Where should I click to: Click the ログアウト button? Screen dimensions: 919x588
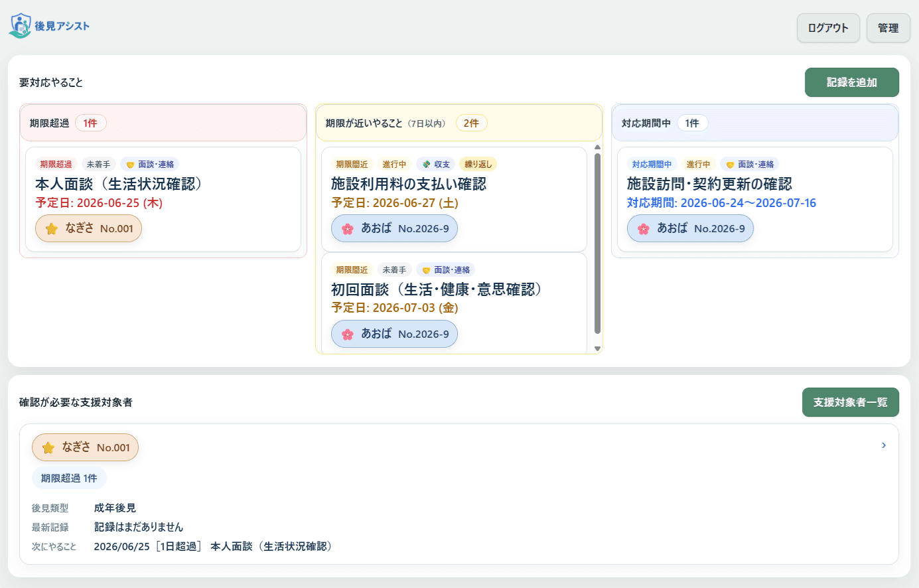(828, 28)
